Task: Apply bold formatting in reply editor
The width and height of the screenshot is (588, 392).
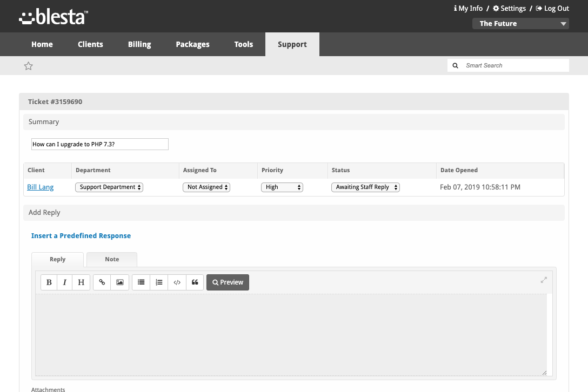Action: point(49,282)
